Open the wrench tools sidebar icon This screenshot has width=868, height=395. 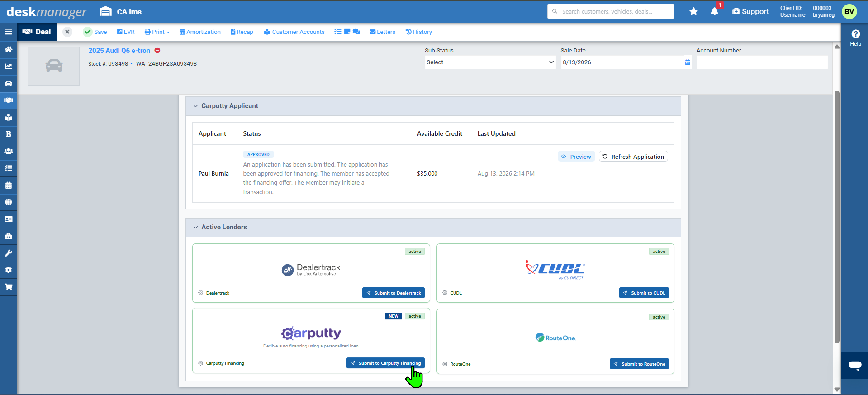[8, 253]
